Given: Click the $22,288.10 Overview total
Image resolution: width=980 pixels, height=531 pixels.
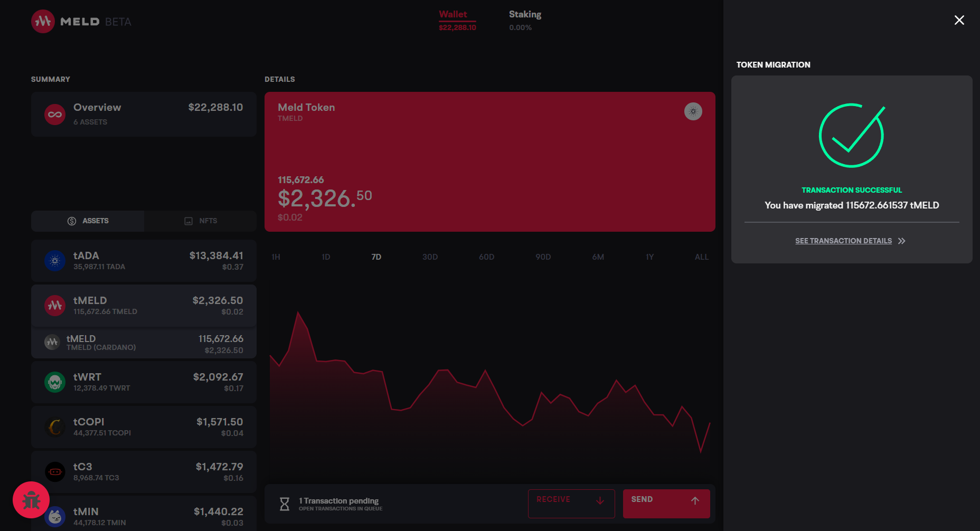Looking at the screenshot, I should point(215,107).
